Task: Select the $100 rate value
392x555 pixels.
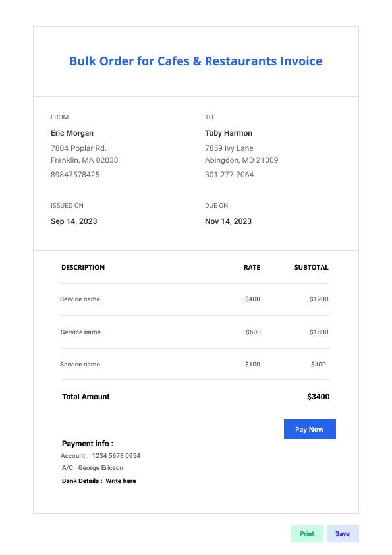Action: coord(252,365)
